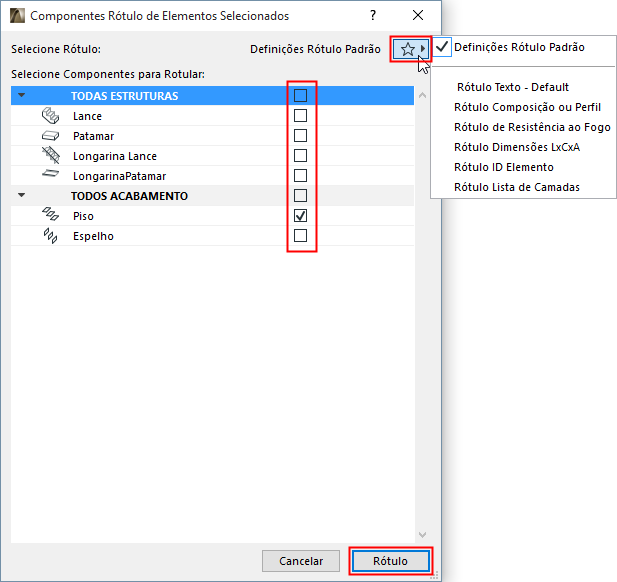Select the Patamar row text
This screenshot has height=582, width=617.
coord(93,136)
